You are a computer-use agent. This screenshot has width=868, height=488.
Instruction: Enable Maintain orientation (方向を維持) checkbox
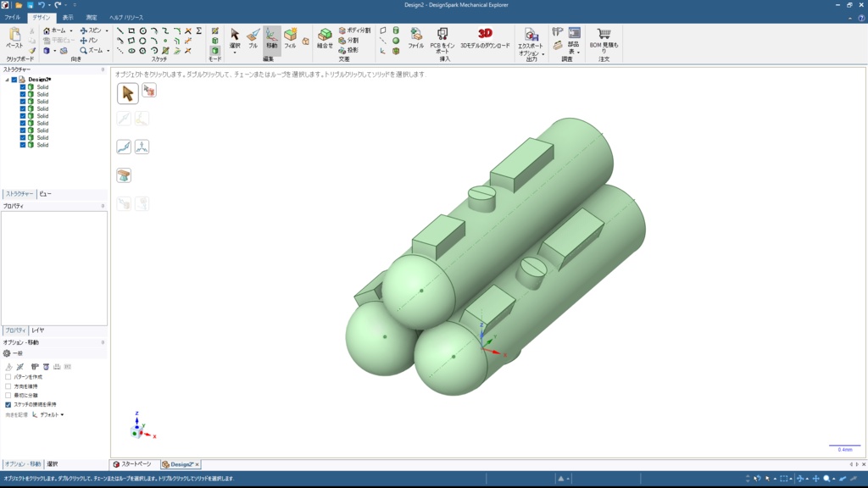click(8, 386)
